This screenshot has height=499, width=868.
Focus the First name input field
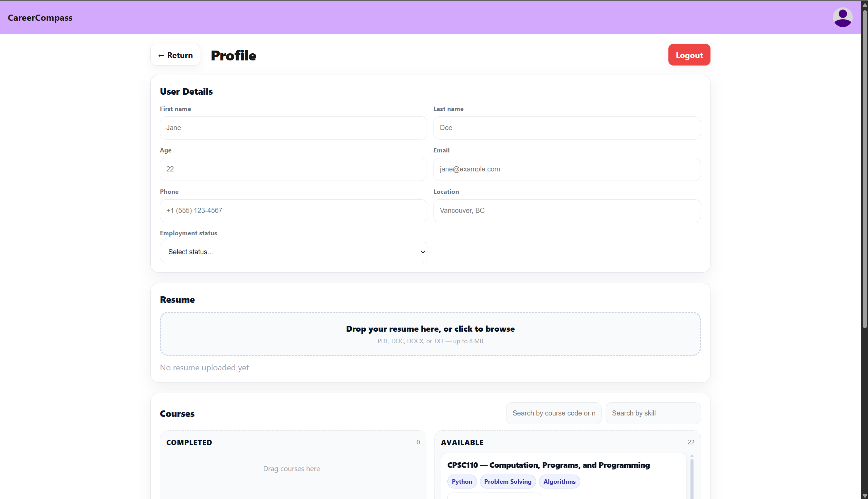click(293, 128)
